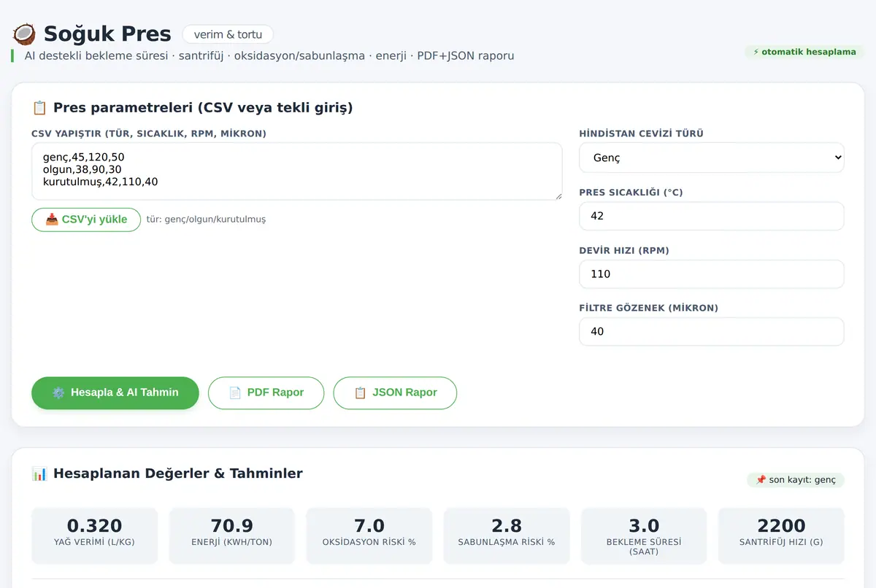Screen dimensions: 876x588
Task: Click the verim & tortu pill tag
Action: pos(228,34)
